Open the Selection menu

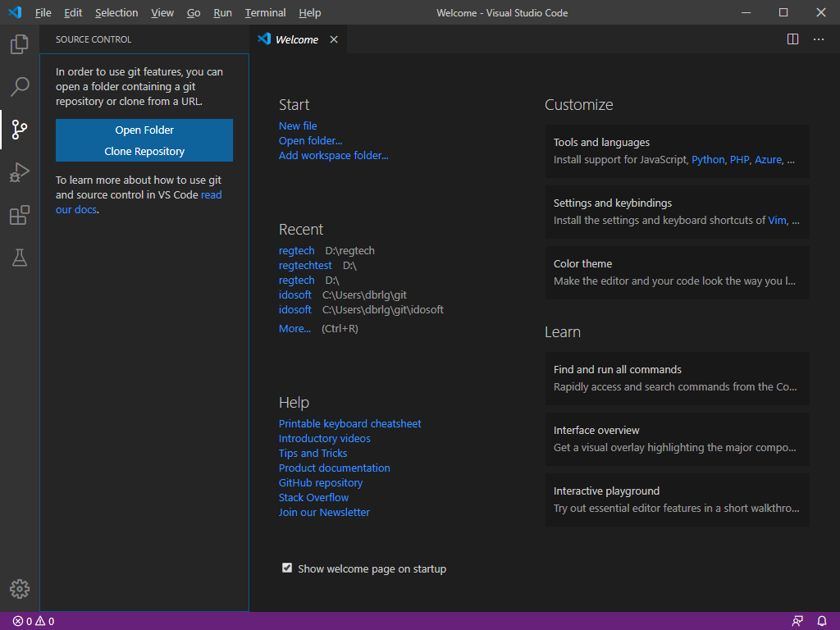pyautogui.click(x=116, y=12)
